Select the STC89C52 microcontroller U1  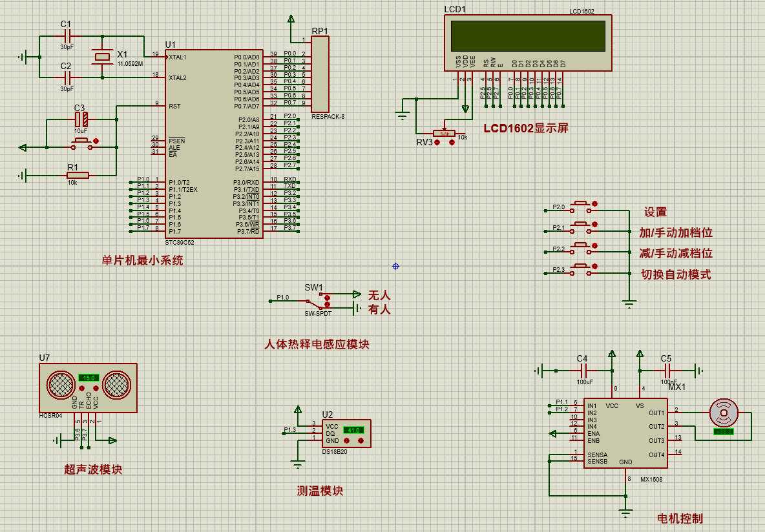click(214, 144)
